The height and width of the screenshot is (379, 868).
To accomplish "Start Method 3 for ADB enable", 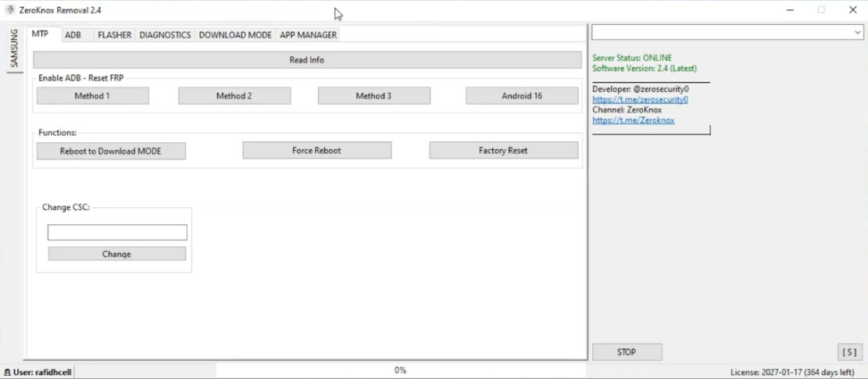I will tap(373, 96).
